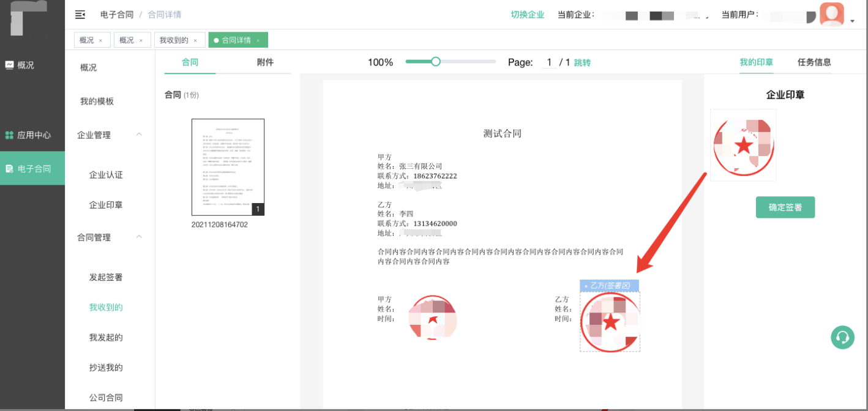
Task: Click the 切换企业 link
Action: pyautogui.click(x=528, y=15)
